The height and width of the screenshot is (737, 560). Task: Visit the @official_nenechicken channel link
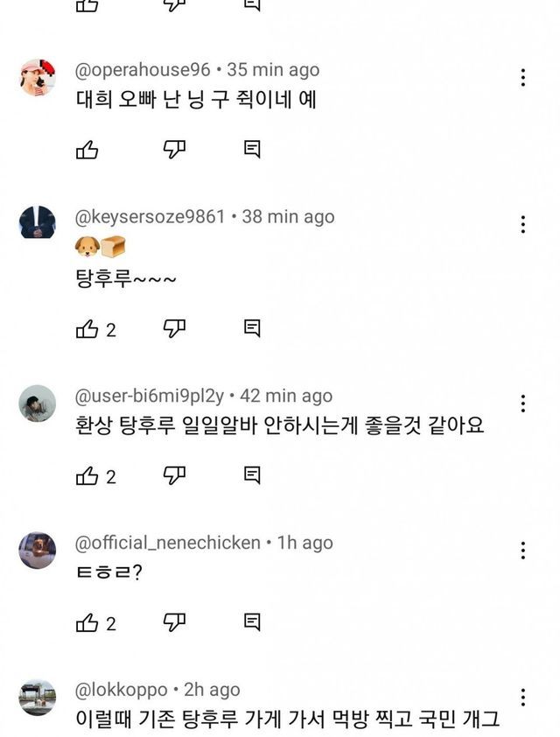point(167,543)
